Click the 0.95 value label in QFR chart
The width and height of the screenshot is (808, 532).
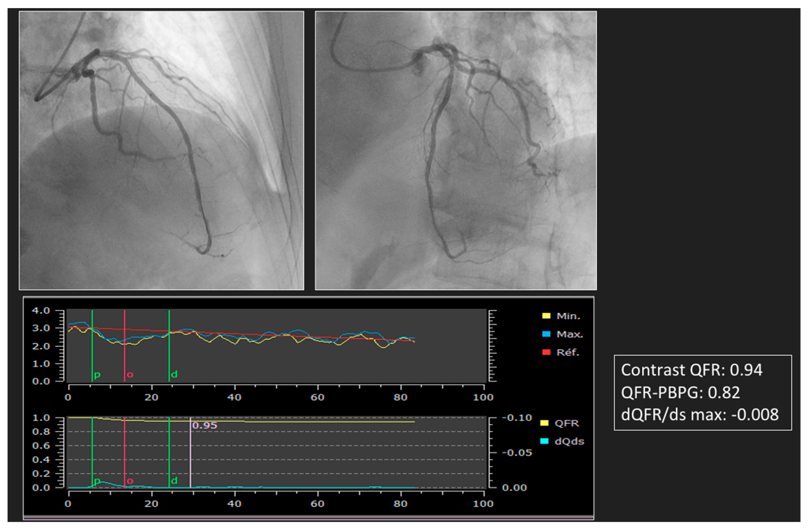(205, 426)
